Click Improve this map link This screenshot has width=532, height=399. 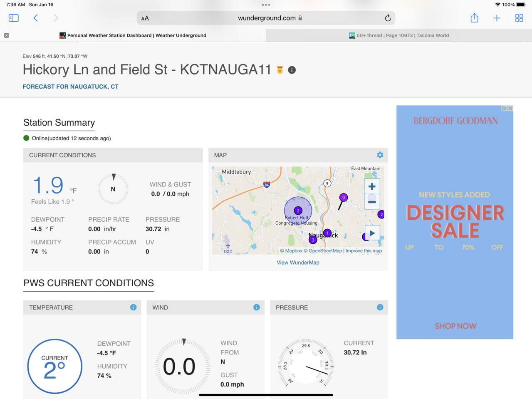click(x=364, y=251)
